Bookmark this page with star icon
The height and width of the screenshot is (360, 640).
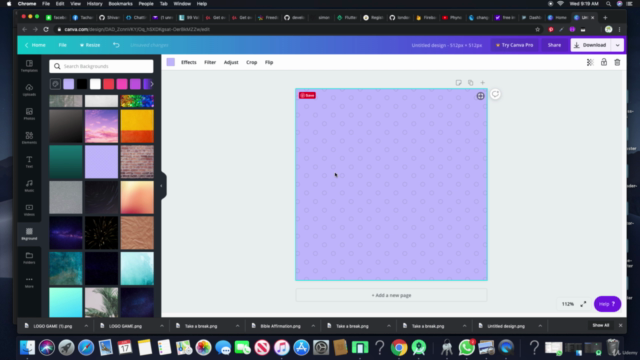538,29
